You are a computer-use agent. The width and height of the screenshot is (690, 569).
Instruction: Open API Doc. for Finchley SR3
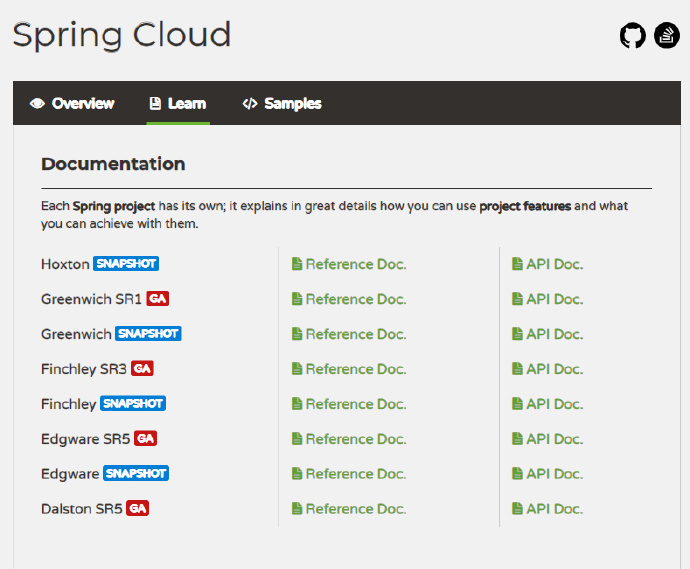[547, 369]
